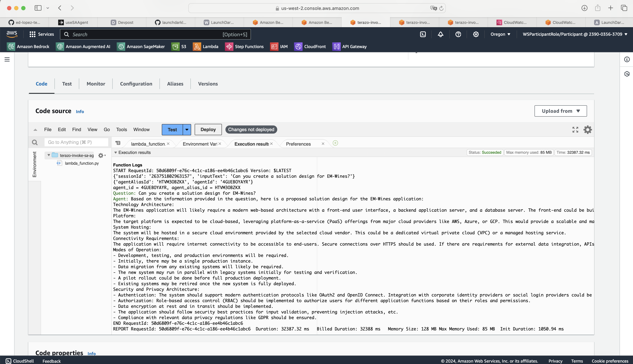The width and height of the screenshot is (633, 364).
Task: Click the help question mark icon
Action: click(458, 34)
